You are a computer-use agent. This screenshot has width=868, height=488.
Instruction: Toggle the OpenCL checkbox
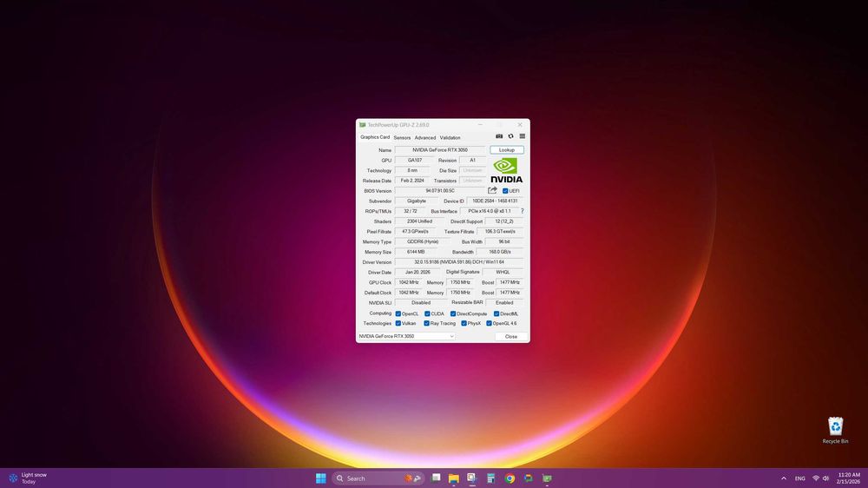[398, 314]
